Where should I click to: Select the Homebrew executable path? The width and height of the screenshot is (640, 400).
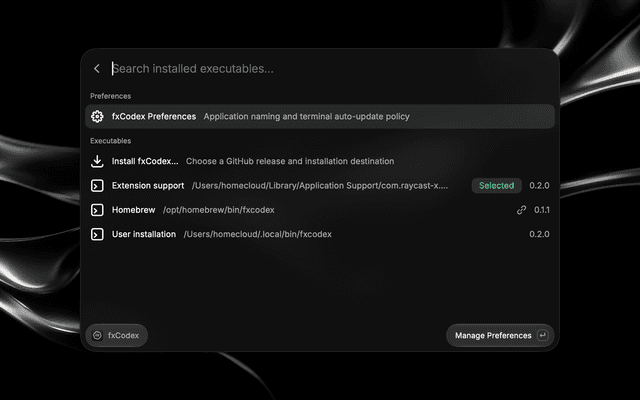point(218,210)
